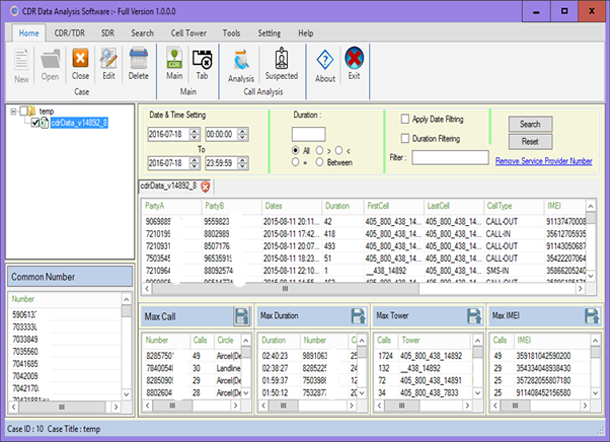Click Remove Service Provider Number link
This screenshot has width=610, height=442.
[543, 160]
